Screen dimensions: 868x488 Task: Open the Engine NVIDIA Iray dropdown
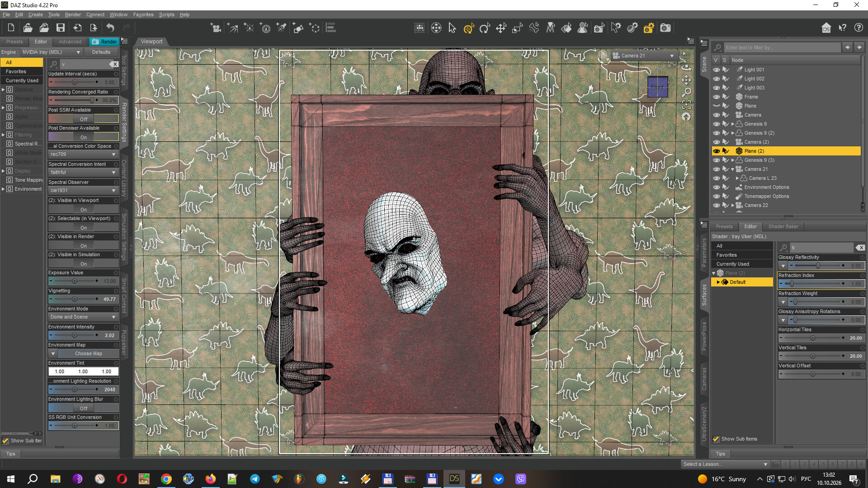tap(52, 52)
